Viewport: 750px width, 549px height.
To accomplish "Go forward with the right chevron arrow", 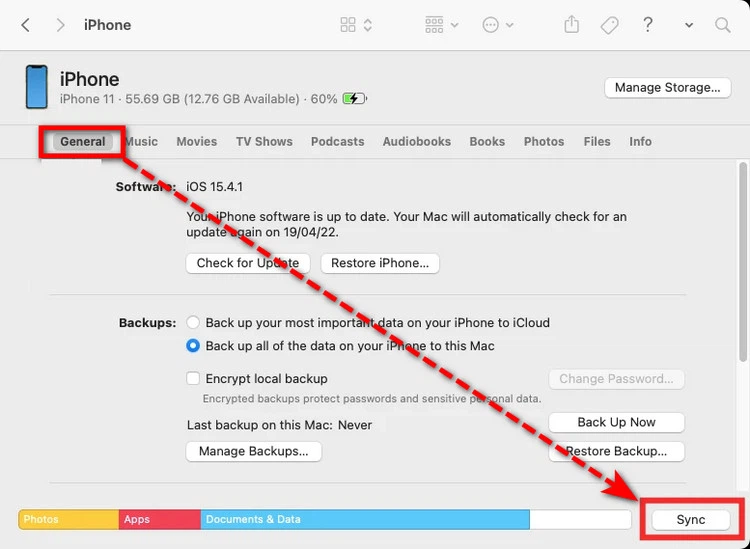I will (60, 25).
